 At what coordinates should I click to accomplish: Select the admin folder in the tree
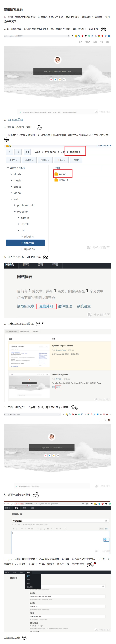(25, 218)
